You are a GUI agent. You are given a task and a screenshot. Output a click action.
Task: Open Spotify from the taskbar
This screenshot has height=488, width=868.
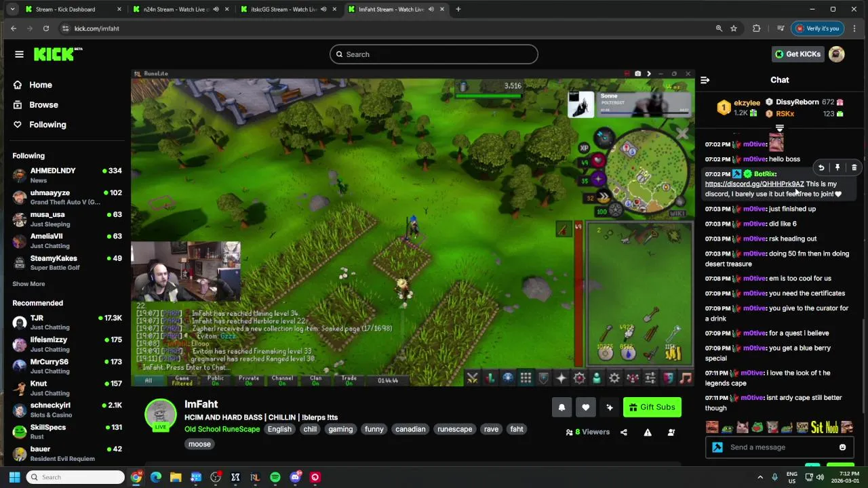275,477
